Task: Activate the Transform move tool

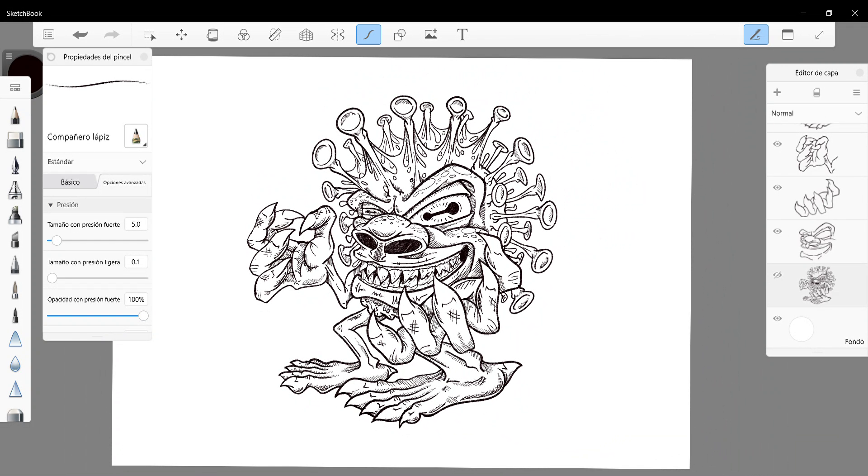Action: [x=181, y=35]
